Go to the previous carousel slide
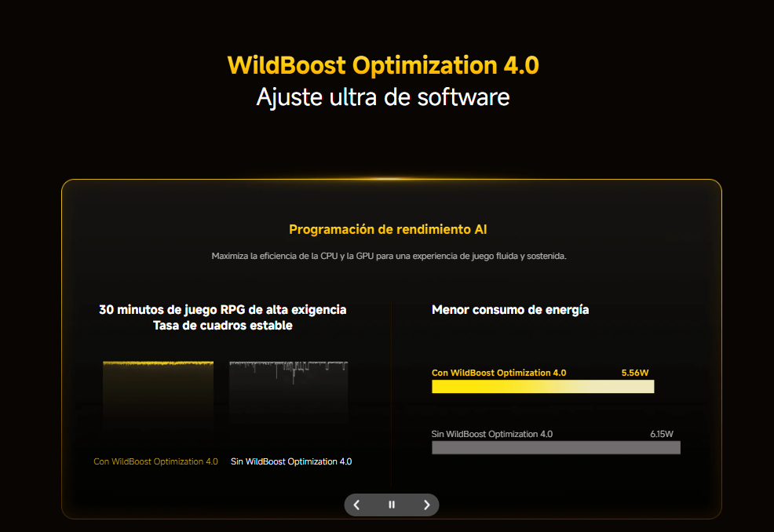This screenshot has height=532, width=774. click(x=357, y=505)
